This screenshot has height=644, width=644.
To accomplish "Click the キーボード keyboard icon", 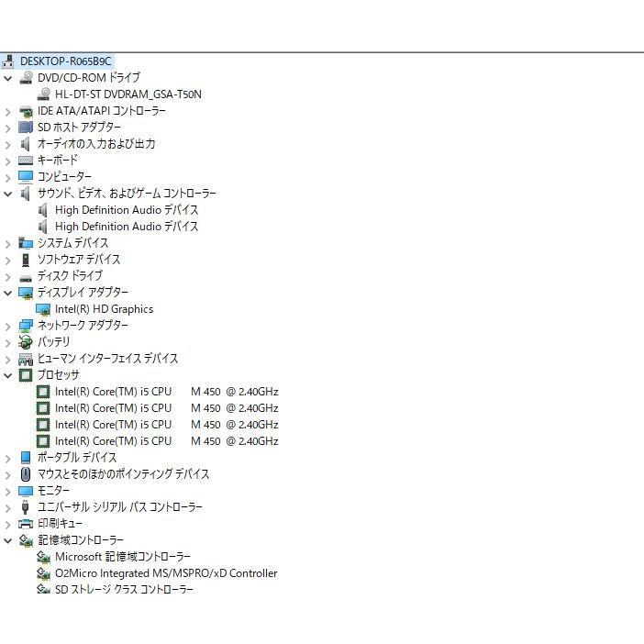I will pyautogui.click(x=26, y=161).
